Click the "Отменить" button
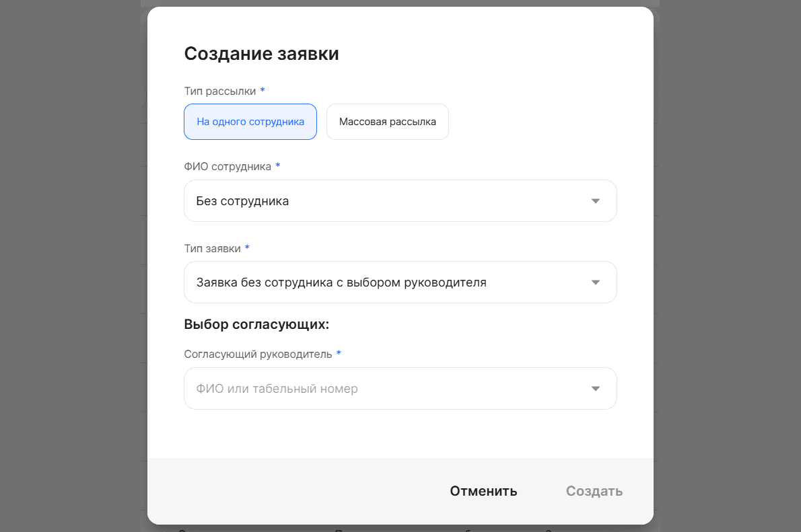The height and width of the screenshot is (532, 801). pos(483,491)
